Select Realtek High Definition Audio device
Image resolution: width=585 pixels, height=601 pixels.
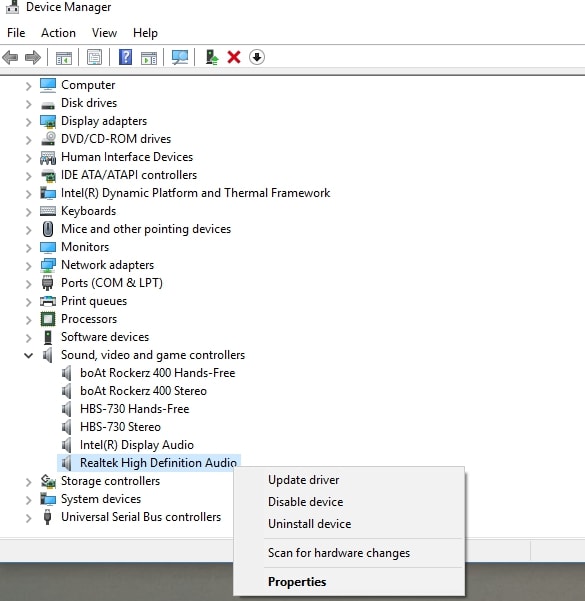(158, 463)
